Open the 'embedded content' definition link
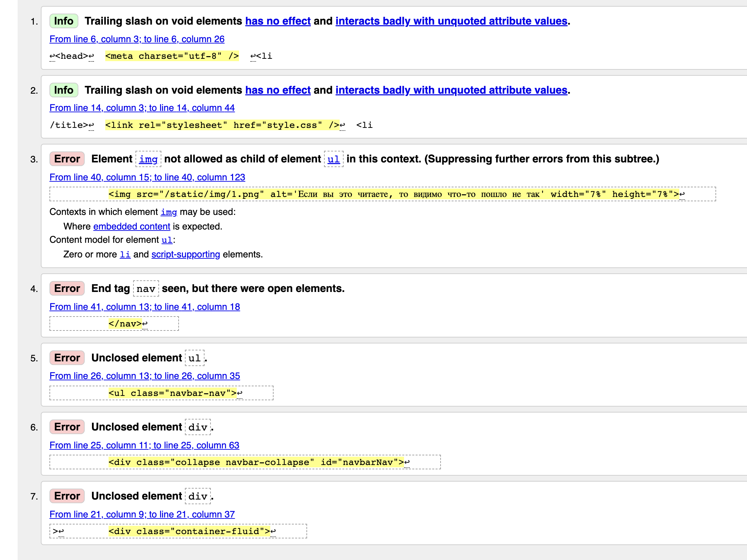 click(x=131, y=227)
